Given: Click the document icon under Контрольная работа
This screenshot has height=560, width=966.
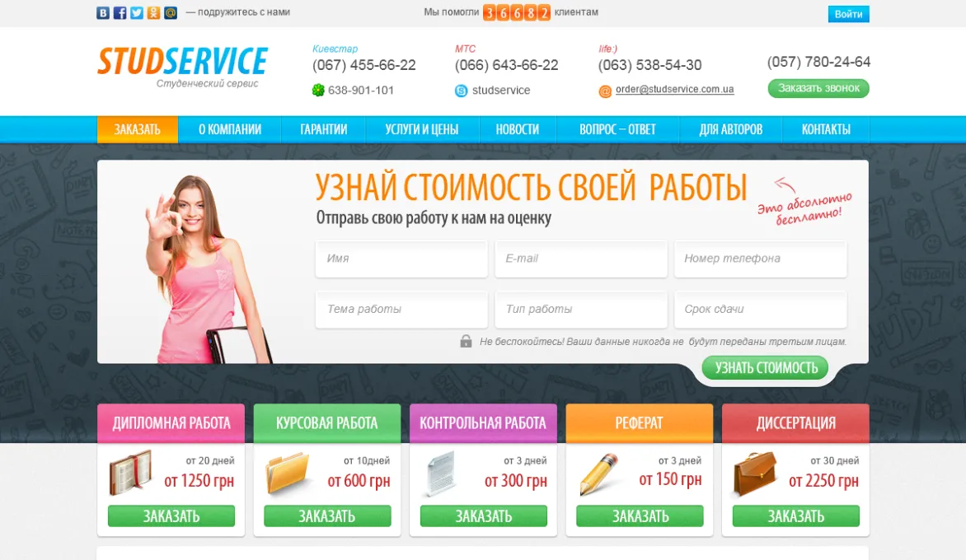Looking at the screenshot, I should (x=440, y=473).
